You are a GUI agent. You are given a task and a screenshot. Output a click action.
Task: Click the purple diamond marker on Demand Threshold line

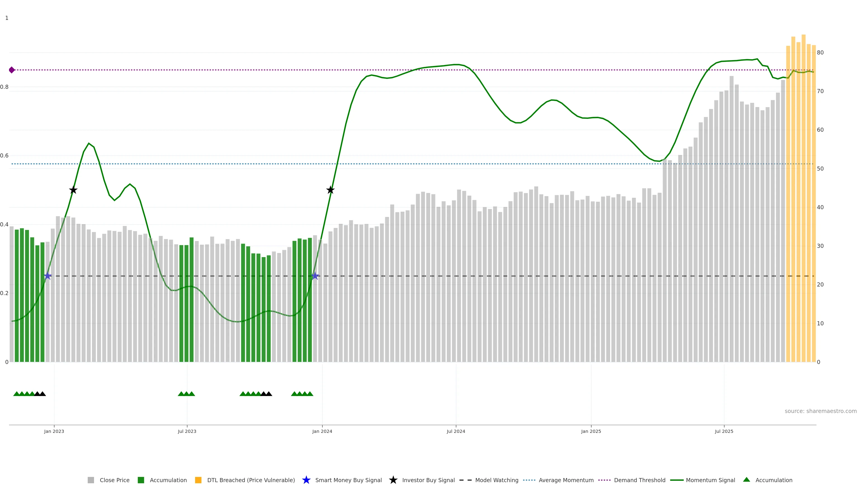coord(12,70)
